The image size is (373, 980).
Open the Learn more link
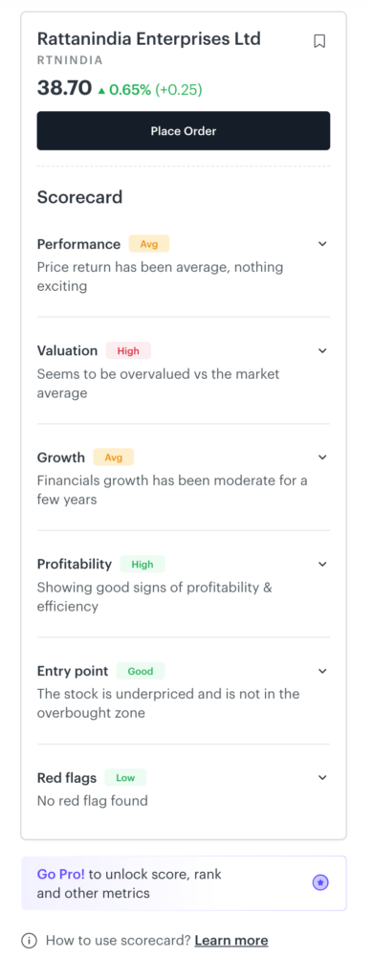click(x=231, y=941)
